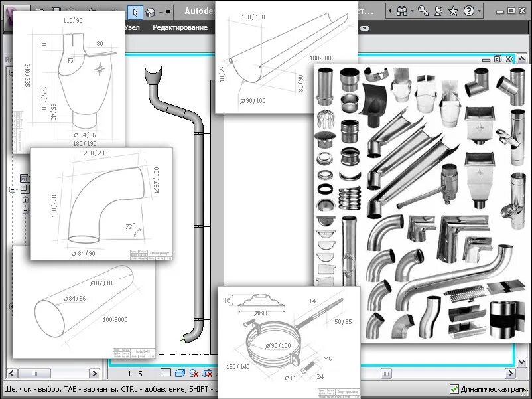Open the view scale 1 : 5 selector
The image size is (532, 399).
click(x=135, y=374)
